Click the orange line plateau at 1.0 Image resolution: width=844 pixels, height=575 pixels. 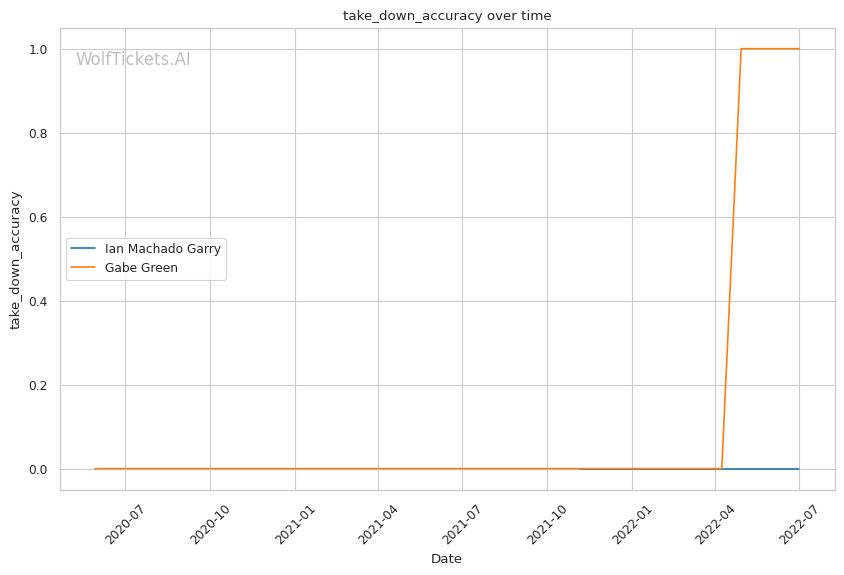click(x=770, y=49)
